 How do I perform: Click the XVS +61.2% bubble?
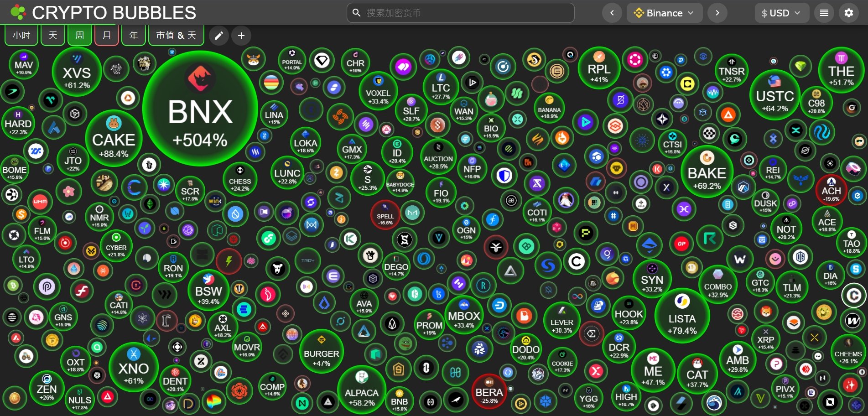77,72
